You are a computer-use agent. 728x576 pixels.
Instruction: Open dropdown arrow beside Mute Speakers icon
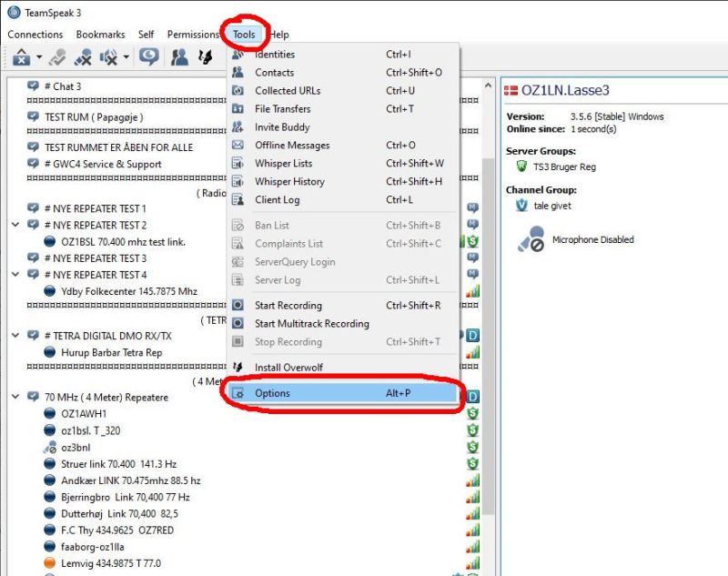126,57
